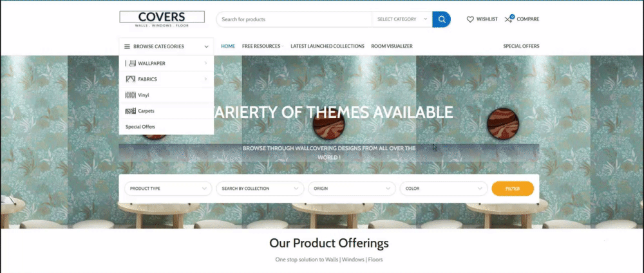Open the Wishlist heart icon
Viewport: 644px width, 273px height.
470,19
